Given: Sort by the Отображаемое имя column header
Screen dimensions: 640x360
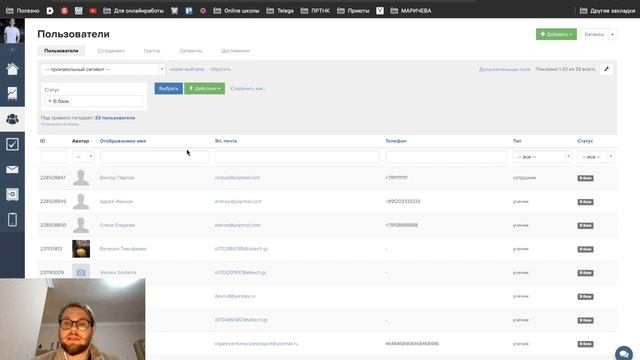Looking at the screenshot, I should coord(123,141).
